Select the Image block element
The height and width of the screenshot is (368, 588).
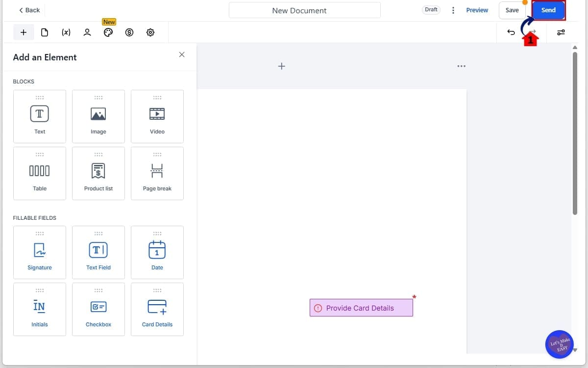(98, 116)
